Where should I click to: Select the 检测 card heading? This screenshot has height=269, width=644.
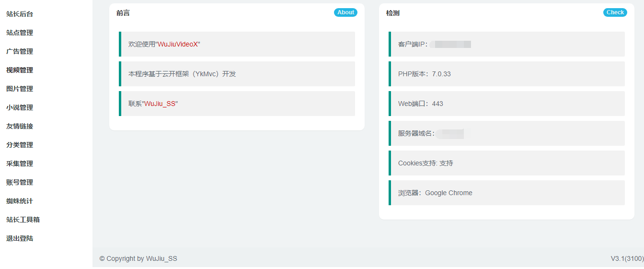point(393,13)
